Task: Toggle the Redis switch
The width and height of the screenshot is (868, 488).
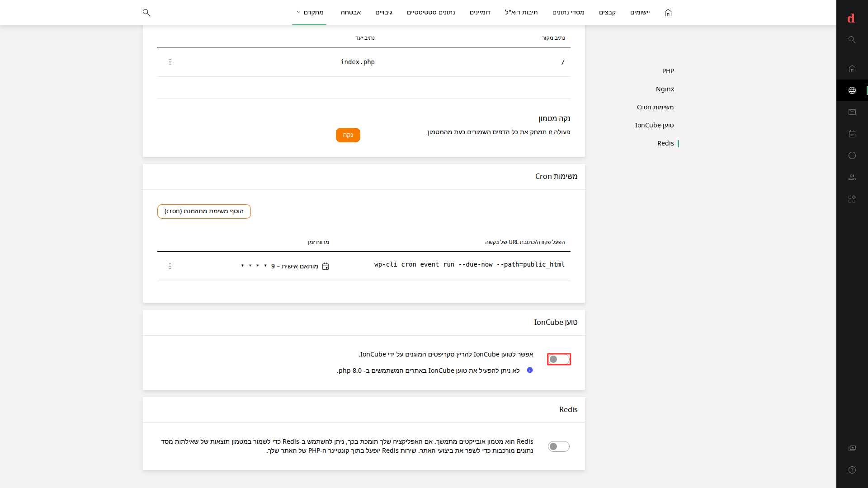Action: (x=559, y=446)
